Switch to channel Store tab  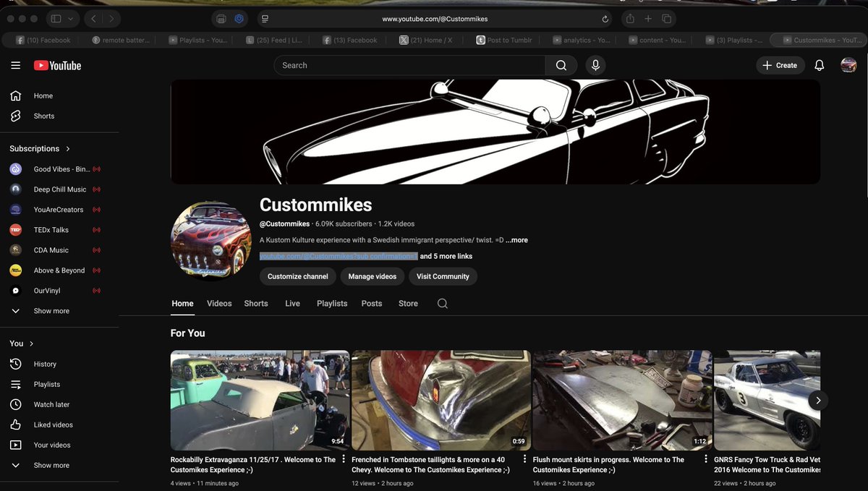tap(408, 304)
